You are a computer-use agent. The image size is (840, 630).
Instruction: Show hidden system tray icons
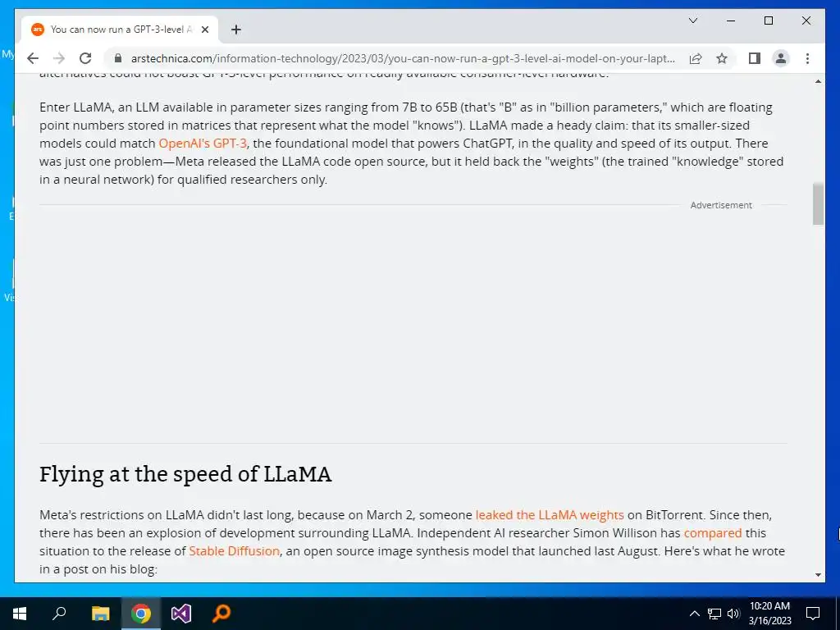click(x=694, y=614)
